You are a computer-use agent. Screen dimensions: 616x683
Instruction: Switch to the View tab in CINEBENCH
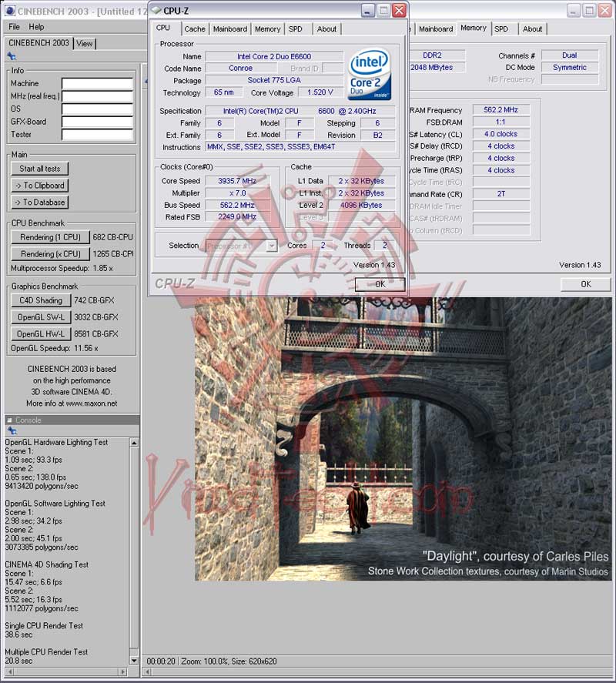[85, 44]
